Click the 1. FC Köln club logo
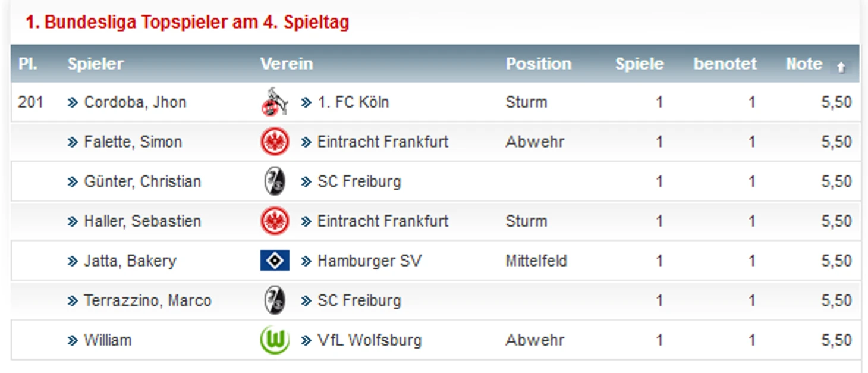 pyautogui.click(x=275, y=102)
